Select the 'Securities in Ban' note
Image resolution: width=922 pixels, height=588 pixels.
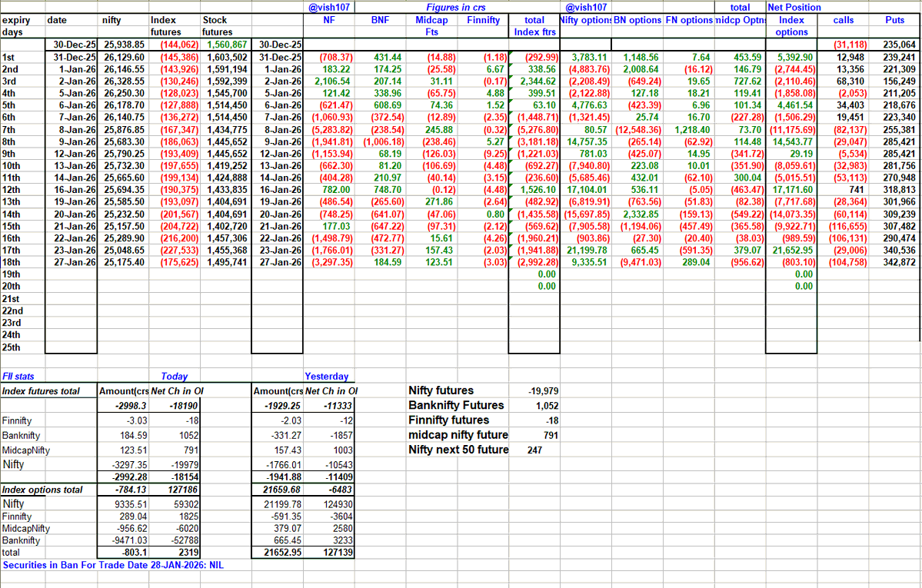coord(113,565)
